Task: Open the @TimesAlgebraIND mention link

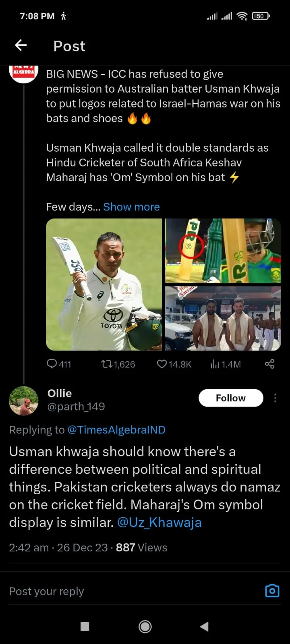Action: [117, 429]
